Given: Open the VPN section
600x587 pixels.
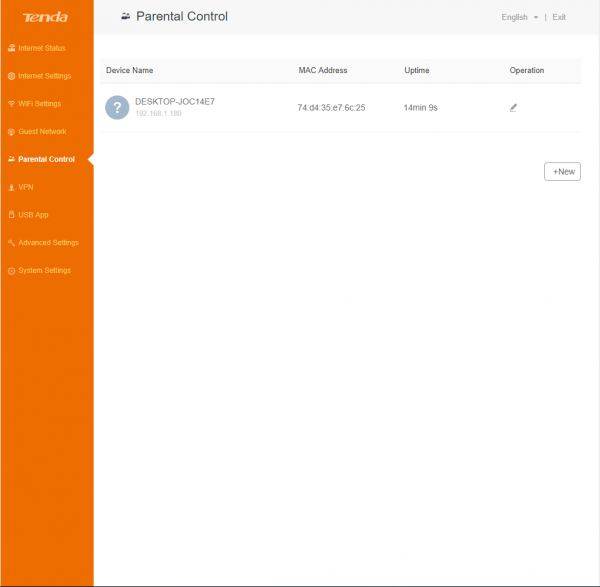Looking at the screenshot, I should (x=26, y=187).
